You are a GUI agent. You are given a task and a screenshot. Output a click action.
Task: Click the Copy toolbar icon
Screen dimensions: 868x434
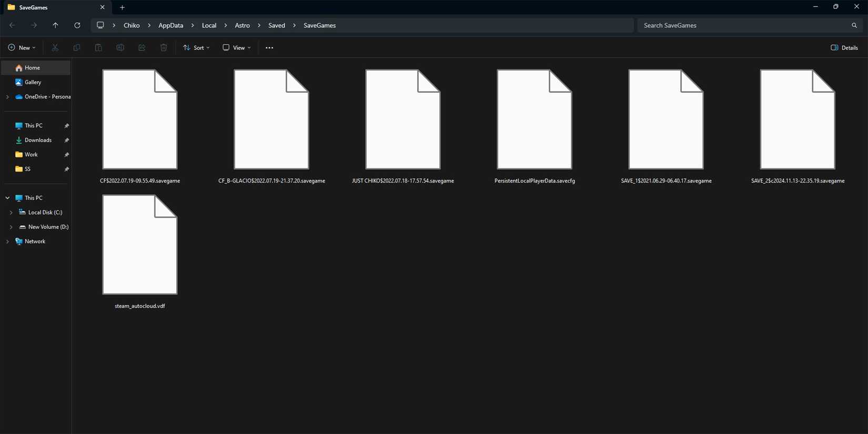[x=77, y=47]
